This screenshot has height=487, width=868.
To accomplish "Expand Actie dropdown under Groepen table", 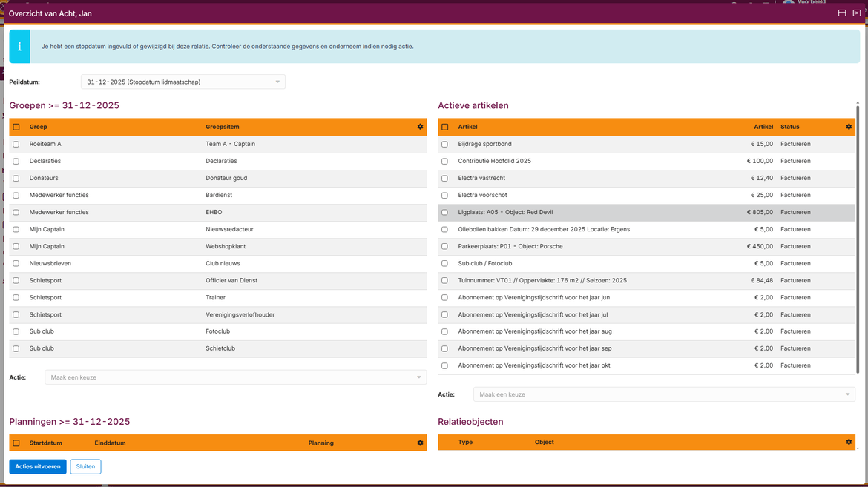I will [235, 377].
